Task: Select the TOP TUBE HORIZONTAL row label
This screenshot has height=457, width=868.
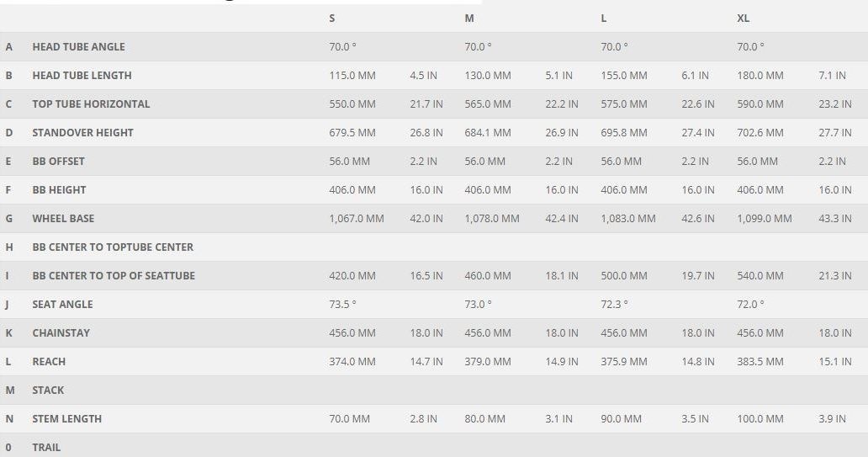Action: [x=91, y=104]
